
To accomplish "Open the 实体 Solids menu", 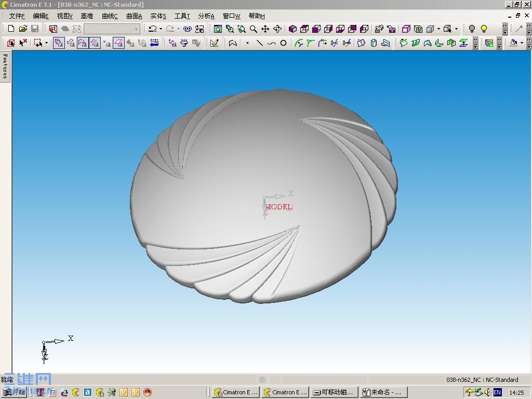I will [158, 16].
